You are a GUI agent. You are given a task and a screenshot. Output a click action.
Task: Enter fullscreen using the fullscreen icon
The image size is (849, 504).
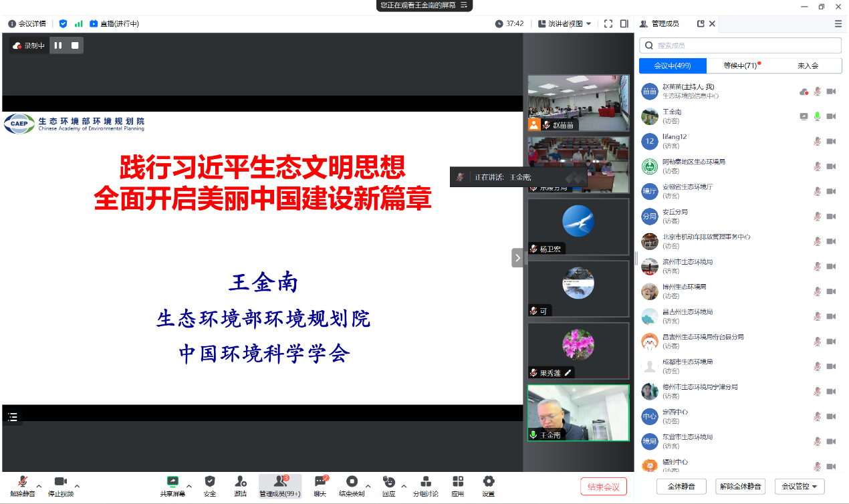608,23
